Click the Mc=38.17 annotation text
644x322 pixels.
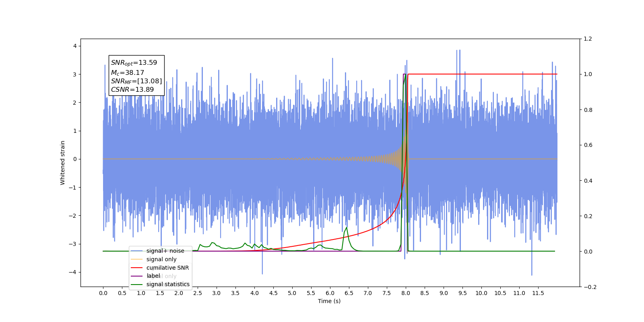coord(128,73)
